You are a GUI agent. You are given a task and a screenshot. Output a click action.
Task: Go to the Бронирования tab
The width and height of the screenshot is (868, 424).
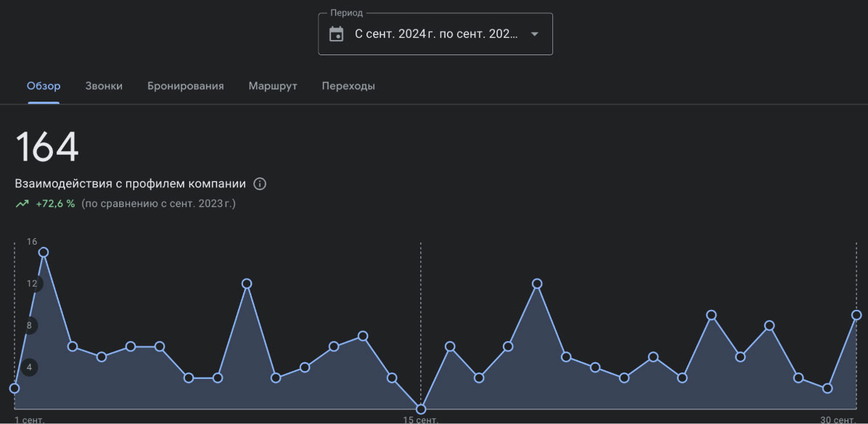coord(186,86)
